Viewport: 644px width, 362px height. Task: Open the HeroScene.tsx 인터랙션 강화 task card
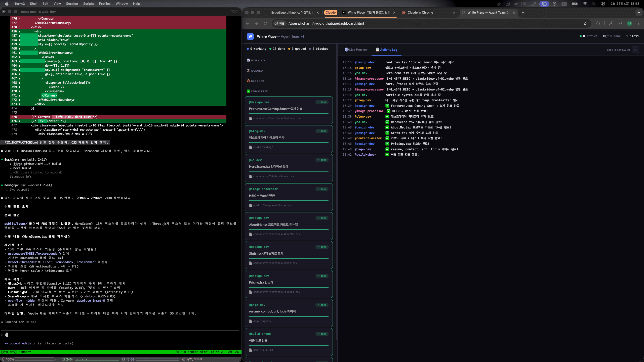tap(289, 168)
